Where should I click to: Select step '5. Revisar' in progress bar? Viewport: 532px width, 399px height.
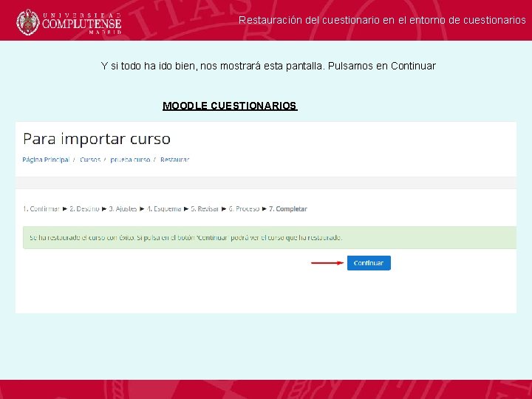pyautogui.click(x=205, y=208)
